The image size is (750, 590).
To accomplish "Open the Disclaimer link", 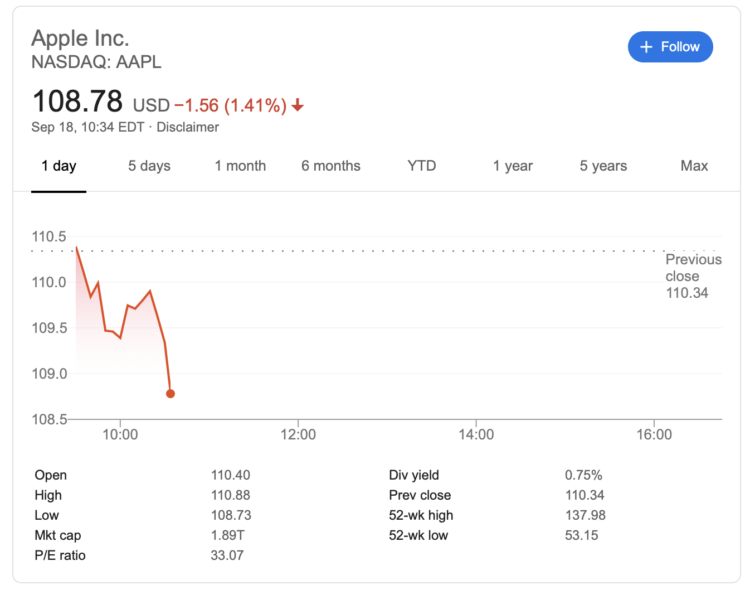I will [x=187, y=127].
